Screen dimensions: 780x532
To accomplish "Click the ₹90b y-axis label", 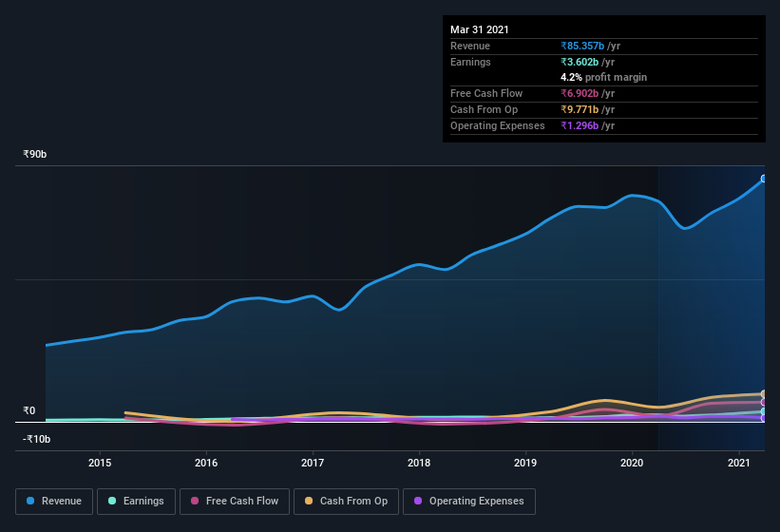I will [35, 154].
